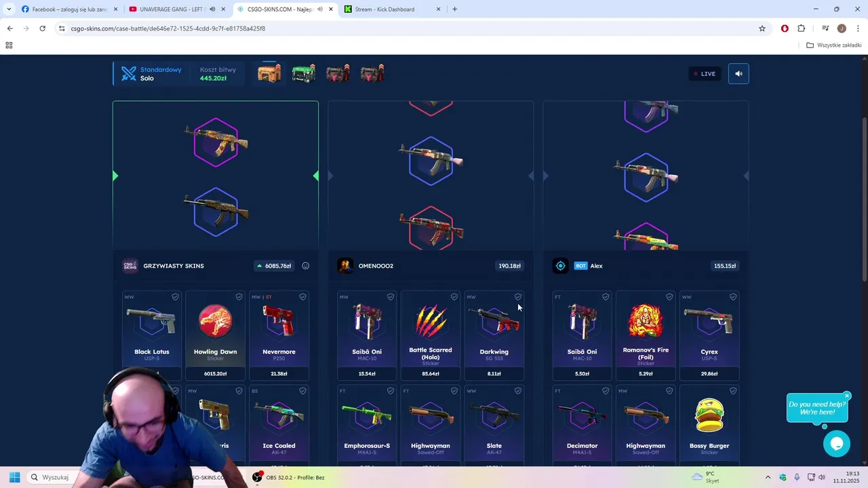The height and width of the screenshot is (488, 868).
Task: Open the media controls toolbar icon
Action: point(825,28)
